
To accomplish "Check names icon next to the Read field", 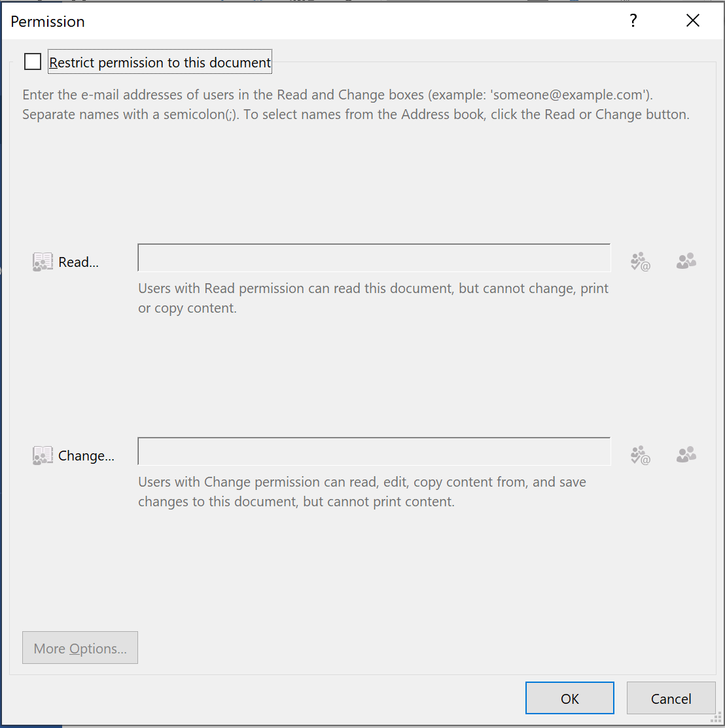I will (640, 262).
